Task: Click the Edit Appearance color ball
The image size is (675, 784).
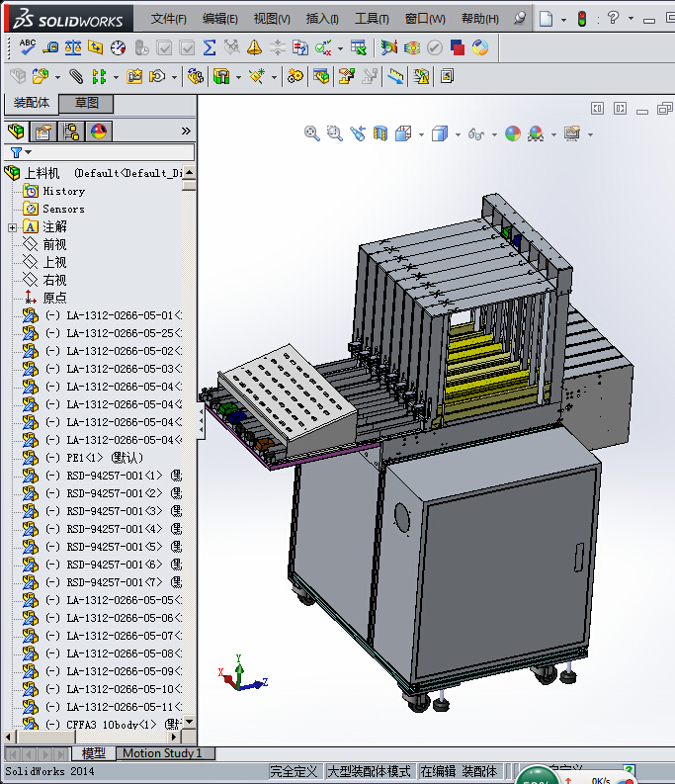Action: (x=513, y=133)
